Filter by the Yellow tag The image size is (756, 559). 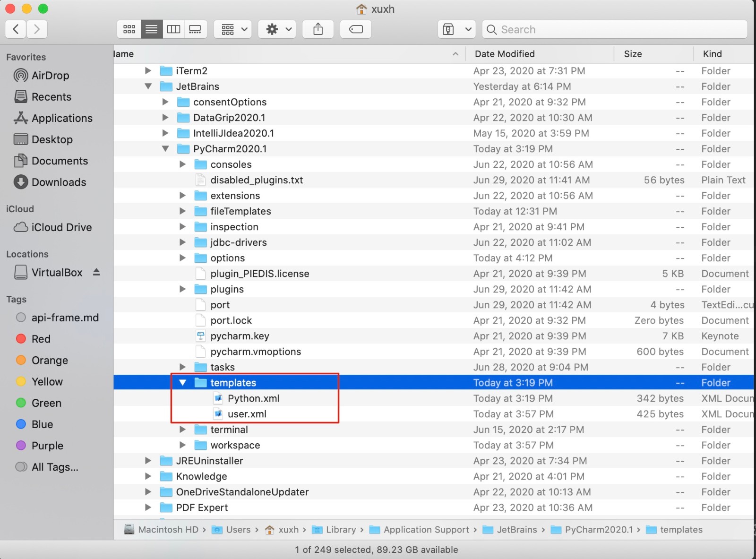click(x=39, y=381)
